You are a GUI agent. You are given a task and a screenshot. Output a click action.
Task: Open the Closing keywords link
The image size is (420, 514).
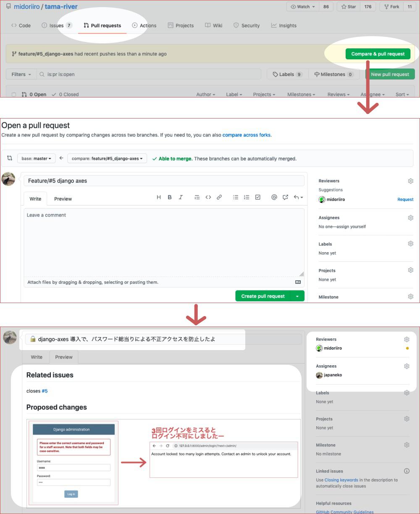341,480
